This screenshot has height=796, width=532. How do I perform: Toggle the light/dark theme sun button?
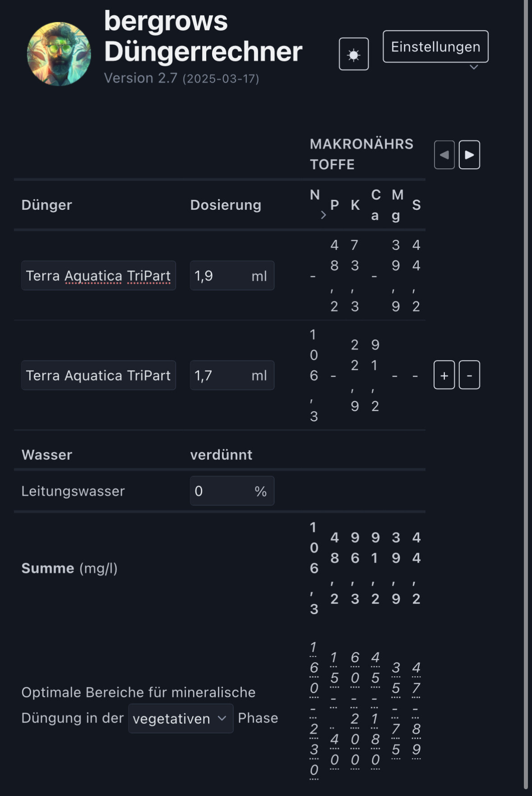pos(353,54)
